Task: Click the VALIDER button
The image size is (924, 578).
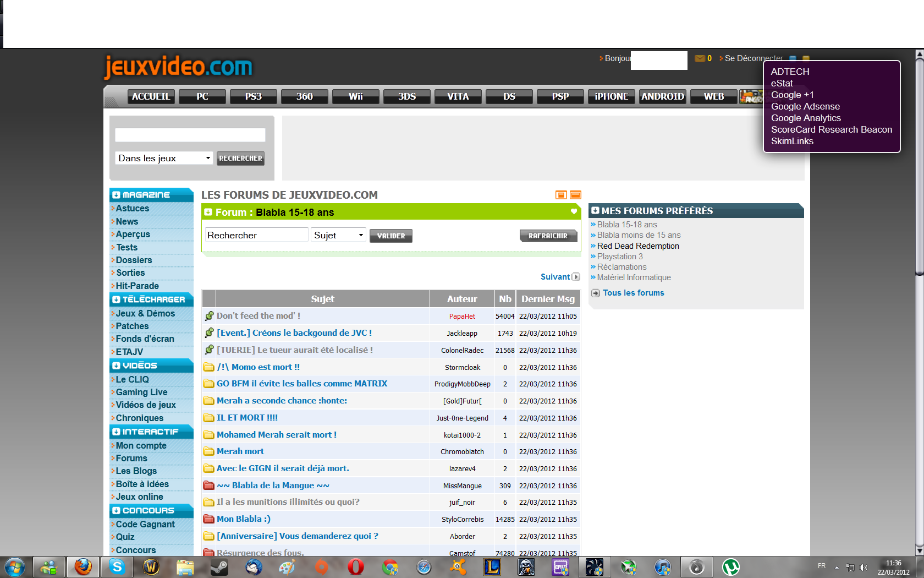Action: pos(391,236)
